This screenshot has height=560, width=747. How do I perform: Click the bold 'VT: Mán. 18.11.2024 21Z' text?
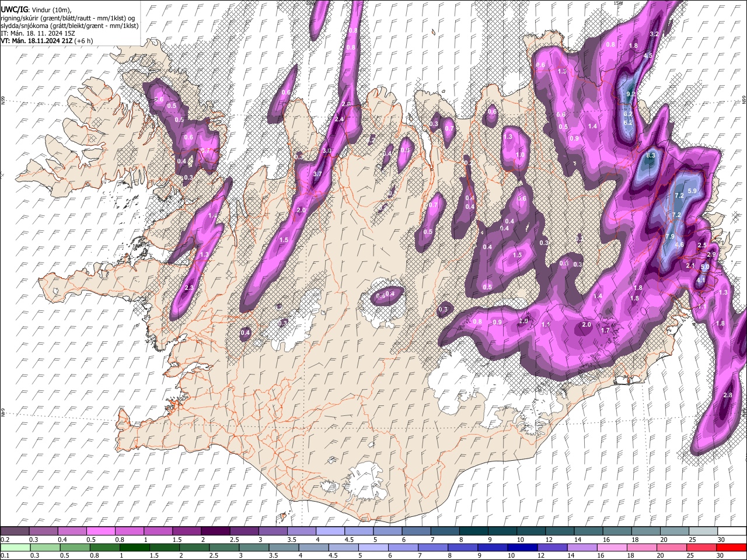point(37,41)
